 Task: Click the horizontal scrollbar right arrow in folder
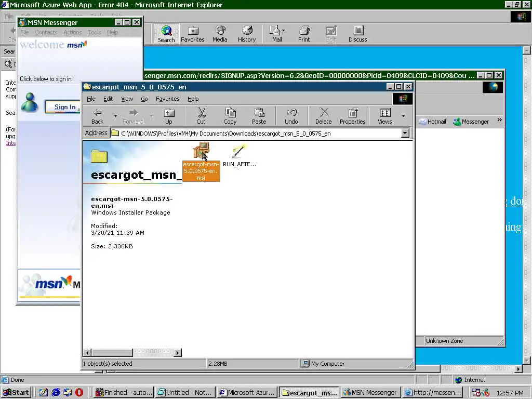pos(178,353)
